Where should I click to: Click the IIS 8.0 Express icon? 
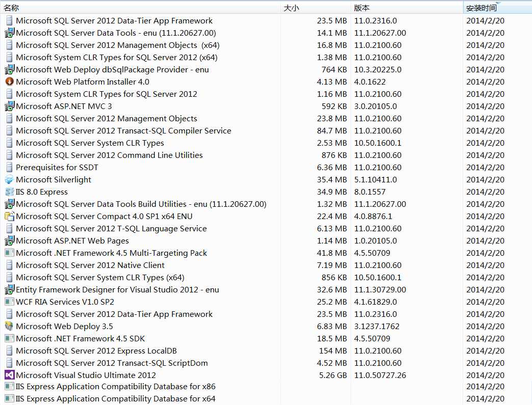[x=10, y=192]
